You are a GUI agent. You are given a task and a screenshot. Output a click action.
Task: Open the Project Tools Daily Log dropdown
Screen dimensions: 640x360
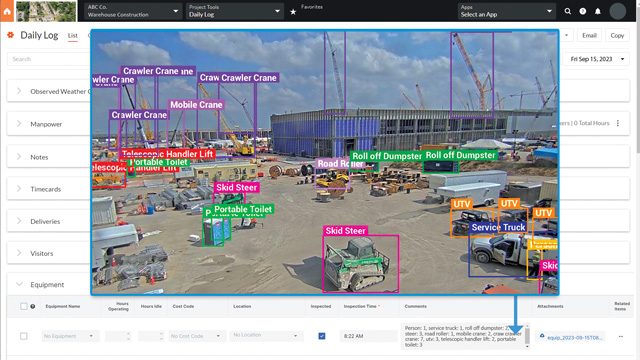tap(234, 11)
